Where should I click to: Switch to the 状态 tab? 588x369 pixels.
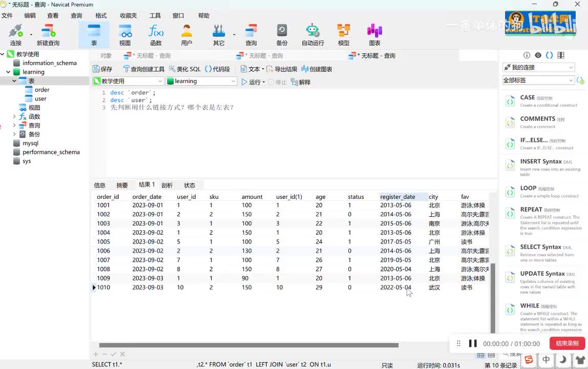(x=190, y=185)
